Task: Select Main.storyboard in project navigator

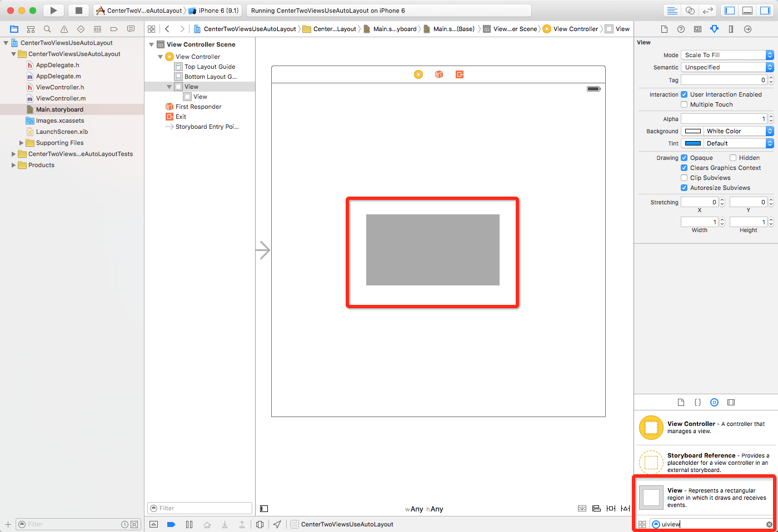Action: 59,109
